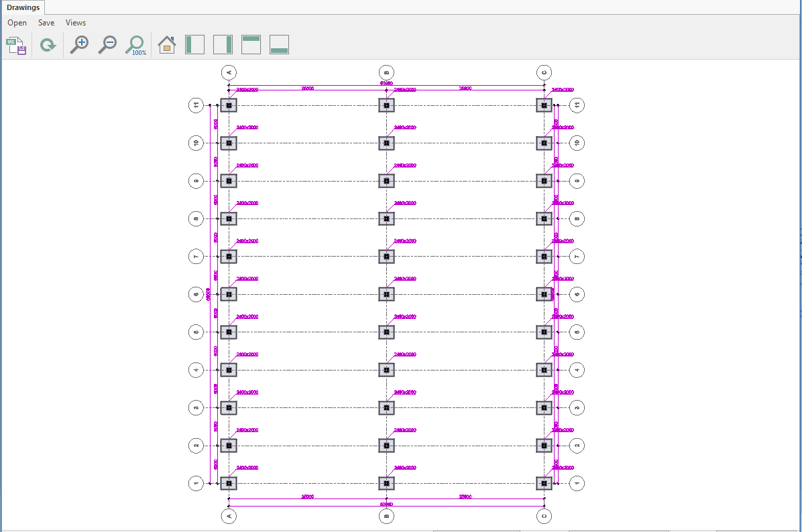Pick the footing at grid B-6 intersection
The width and height of the screenshot is (802, 532).
386,294
